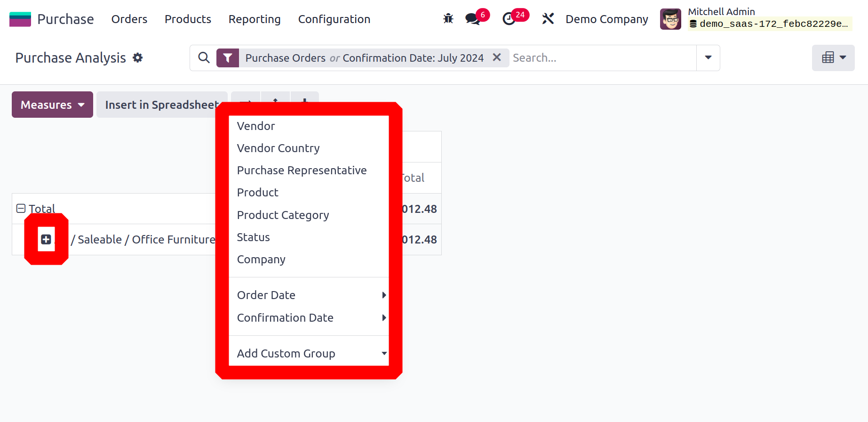Click the debug bug icon

[x=448, y=19]
